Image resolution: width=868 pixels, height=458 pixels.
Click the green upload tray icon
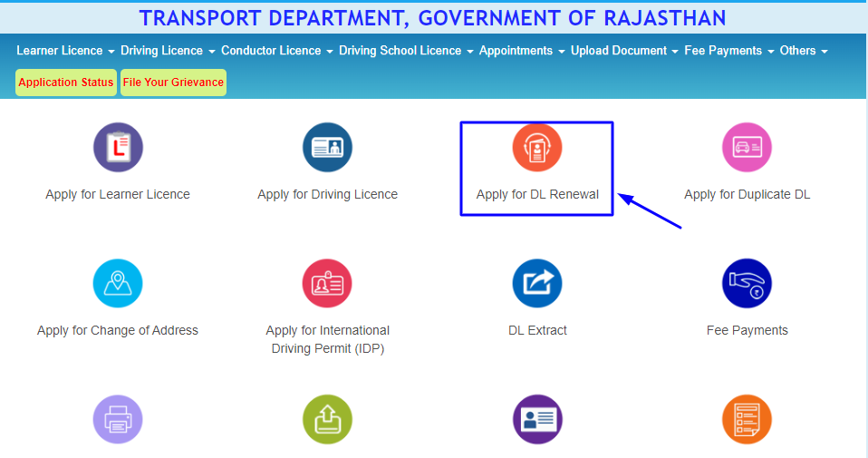point(327,419)
